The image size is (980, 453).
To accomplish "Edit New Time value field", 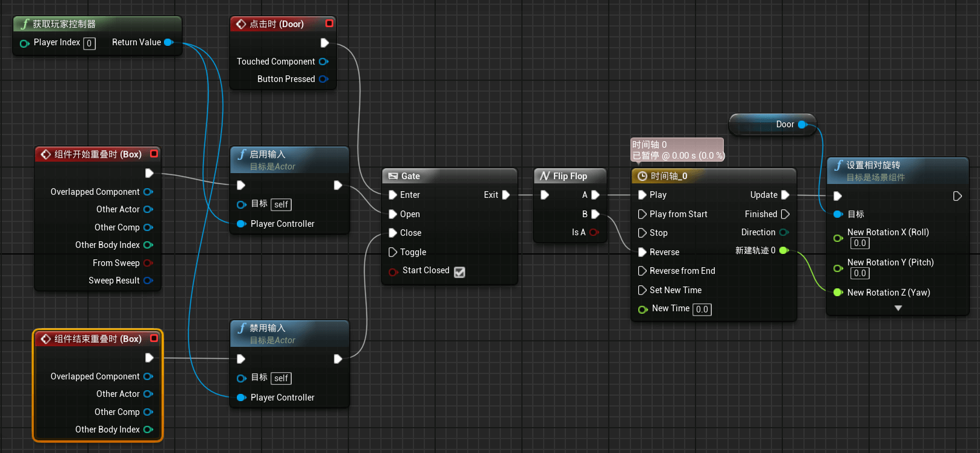I will tap(702, 309).
